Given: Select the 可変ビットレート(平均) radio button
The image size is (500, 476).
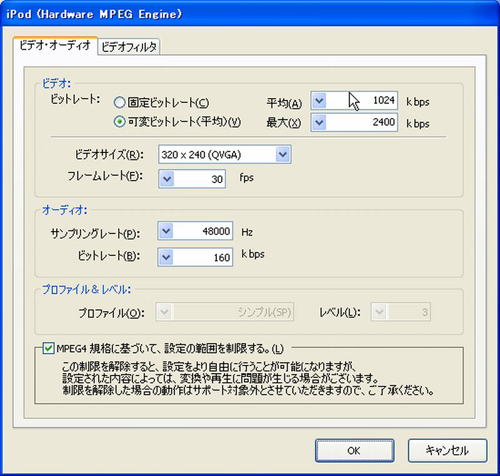Looking at the screenshot, I should click(119, 122).
